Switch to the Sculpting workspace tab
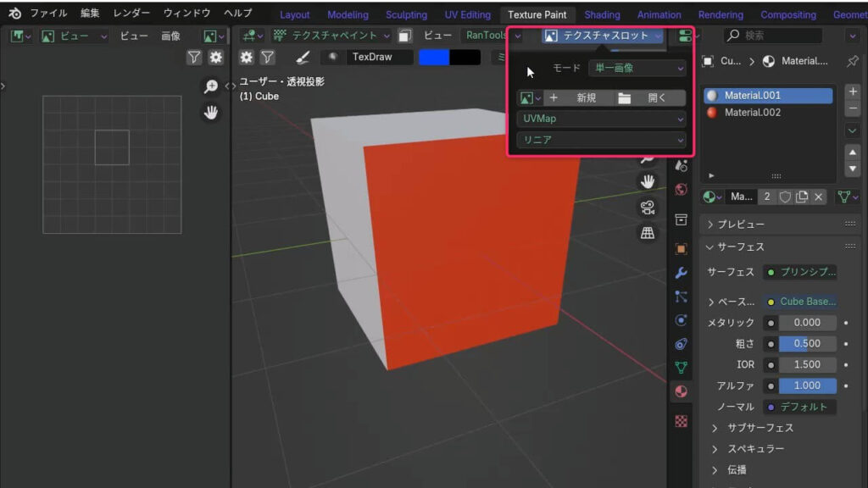This screenshot has height=488, width=868. (406, 15)
